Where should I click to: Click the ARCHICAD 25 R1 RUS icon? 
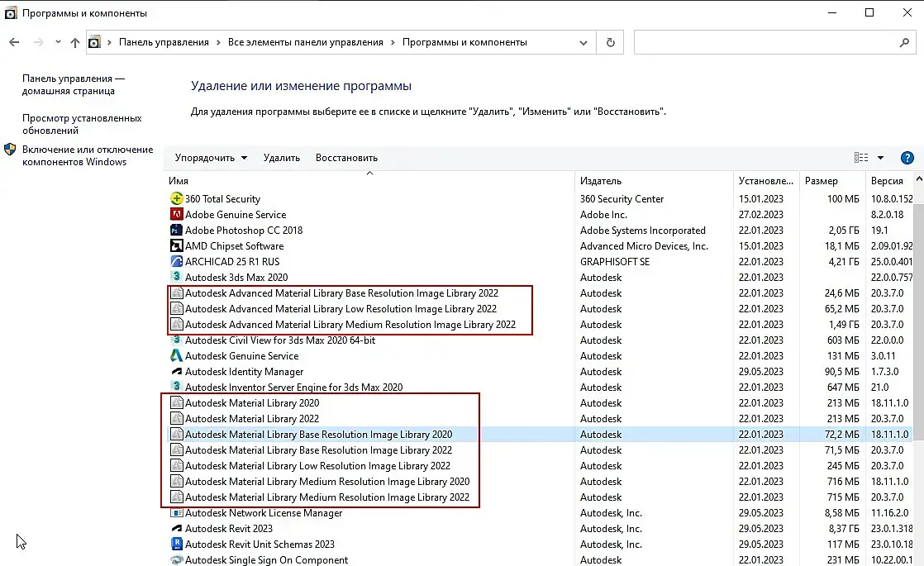176,261
